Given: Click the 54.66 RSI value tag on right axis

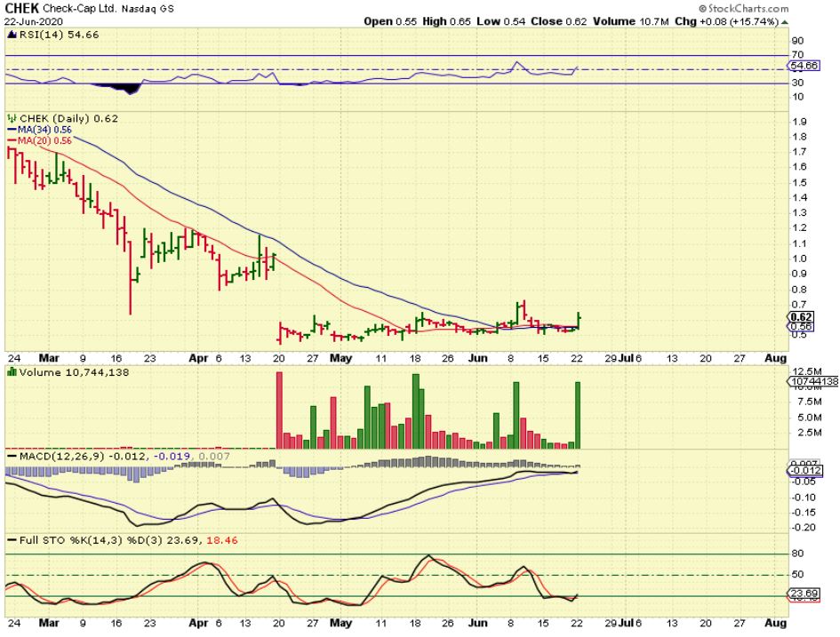Looking at the screenshot, I should [804, 66].
